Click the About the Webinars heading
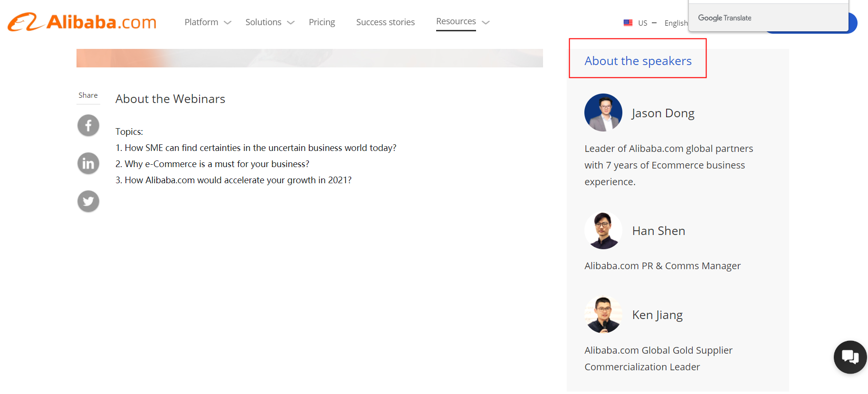This screenshot has width=868, height=394. [170, 99]
